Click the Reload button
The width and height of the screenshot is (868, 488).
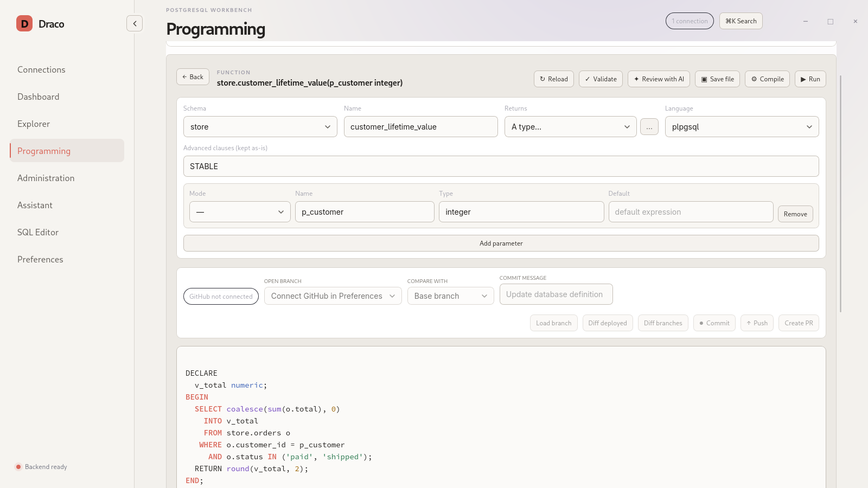[554, 79]
